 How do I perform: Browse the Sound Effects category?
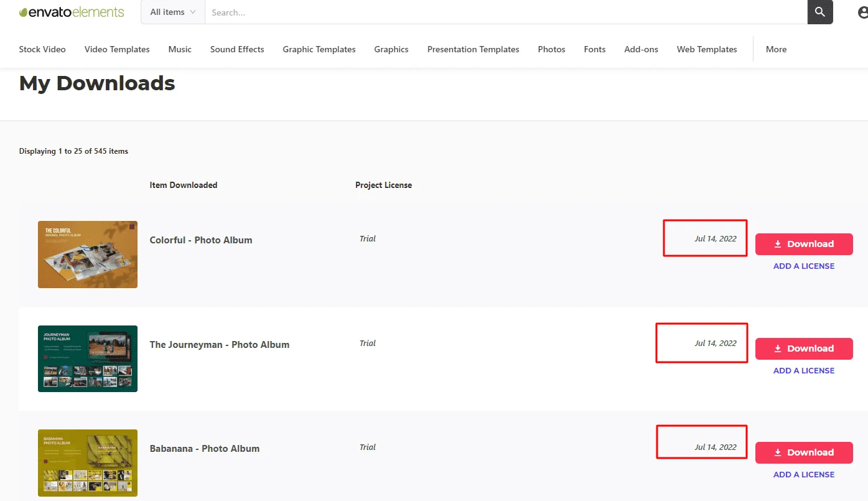(x=237, y=49)
